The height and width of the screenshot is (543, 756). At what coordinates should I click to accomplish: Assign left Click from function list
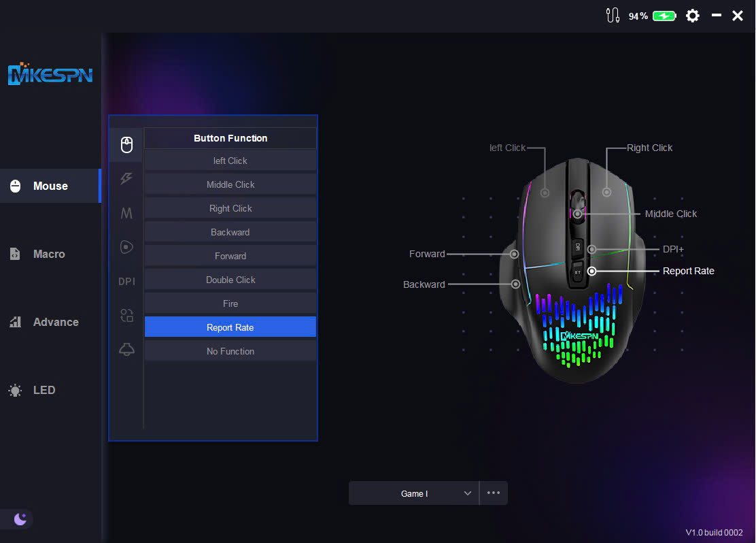[230, 161]
